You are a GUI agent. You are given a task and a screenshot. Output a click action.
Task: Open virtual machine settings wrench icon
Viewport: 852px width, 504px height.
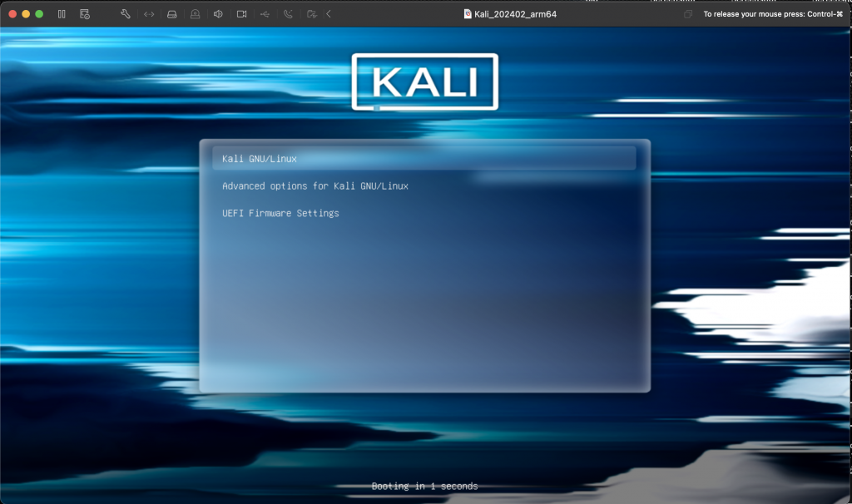126,14
